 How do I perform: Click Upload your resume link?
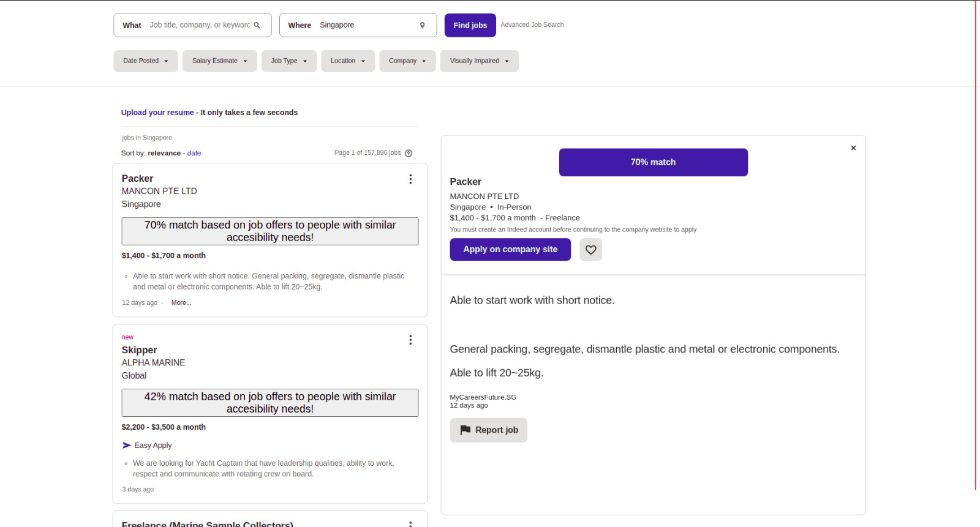tap(157, 113)
